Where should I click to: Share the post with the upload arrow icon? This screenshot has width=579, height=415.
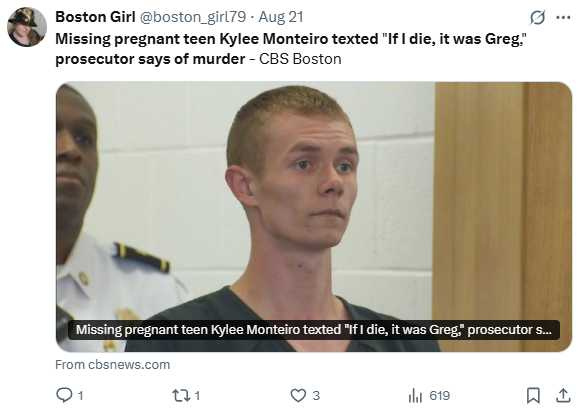563,395
